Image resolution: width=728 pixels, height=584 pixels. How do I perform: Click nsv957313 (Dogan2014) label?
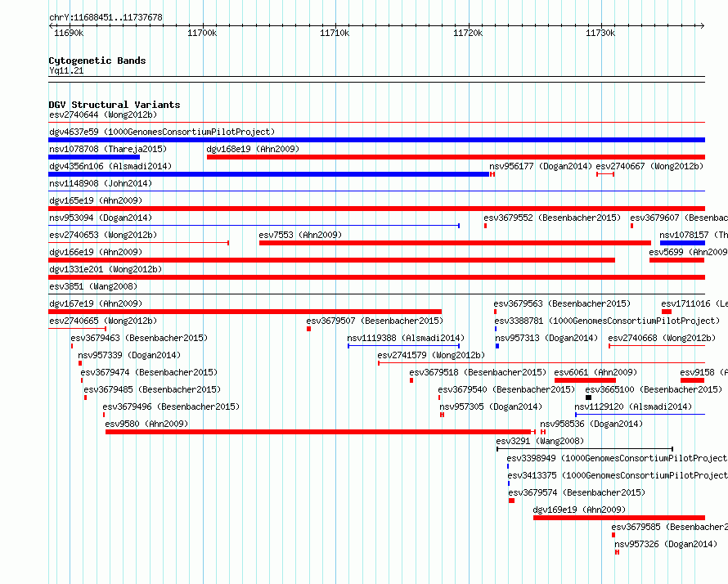click(x=546, y=338)
